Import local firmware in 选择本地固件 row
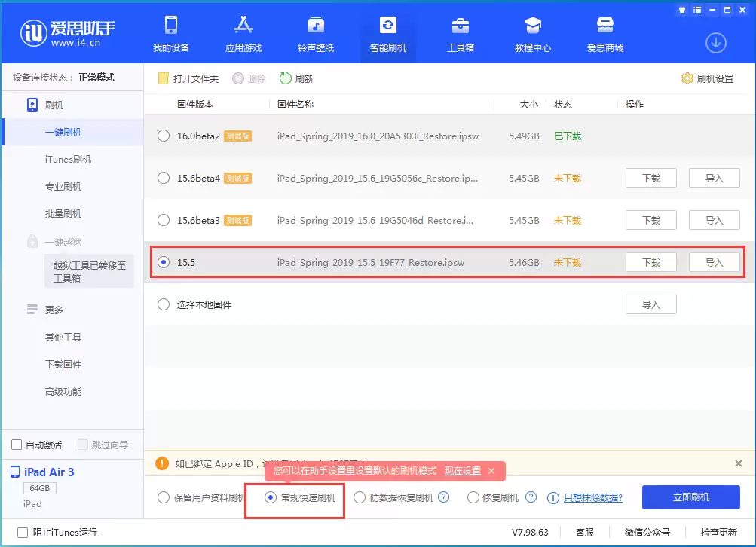 651,304
